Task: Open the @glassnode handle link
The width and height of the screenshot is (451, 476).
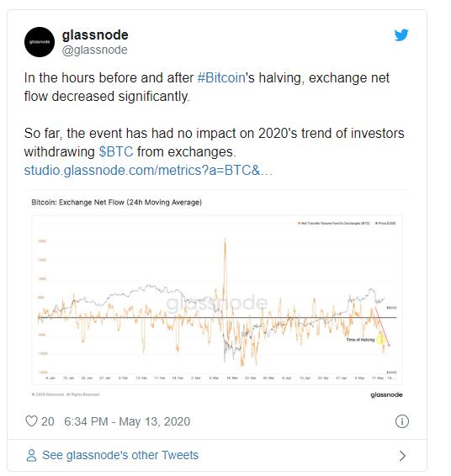Action: (x=94, y=50)
